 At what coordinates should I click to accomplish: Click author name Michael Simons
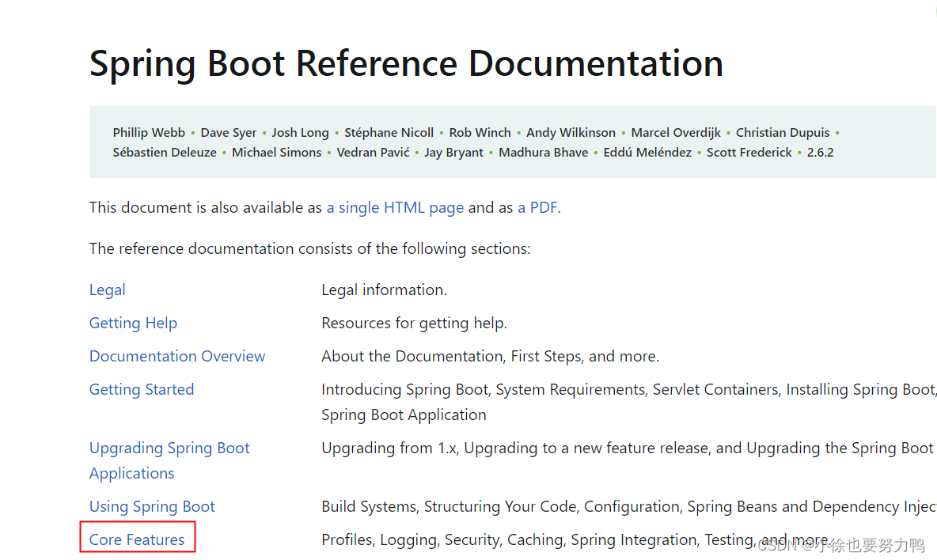click(x=277, y=152)
